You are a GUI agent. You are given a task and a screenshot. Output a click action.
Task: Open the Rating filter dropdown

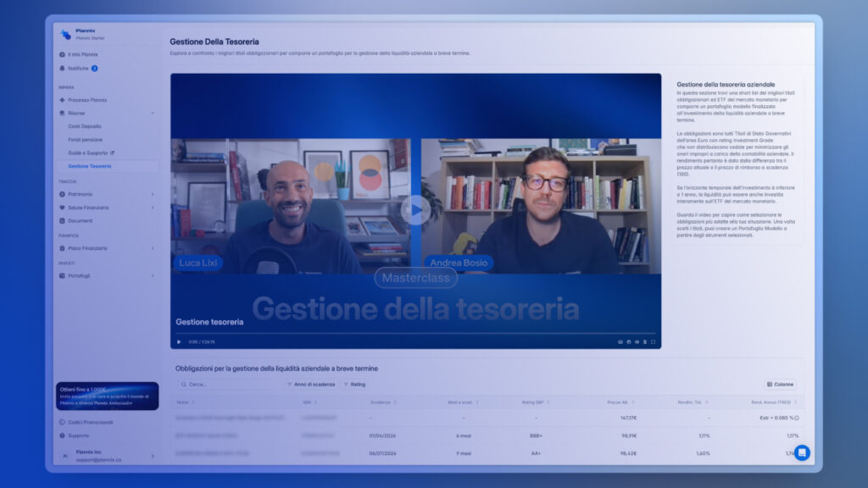click(x=354, y=384)
